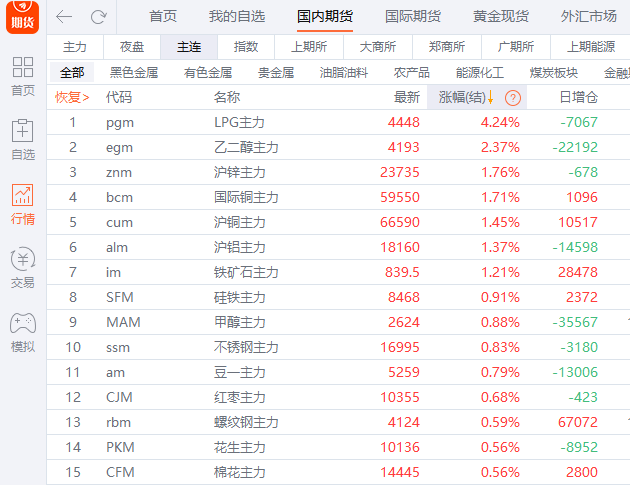Click the help question mark beside 涨幅(结)
The width and height of the screenshot is (630, 485).
(x=513, y=97)
